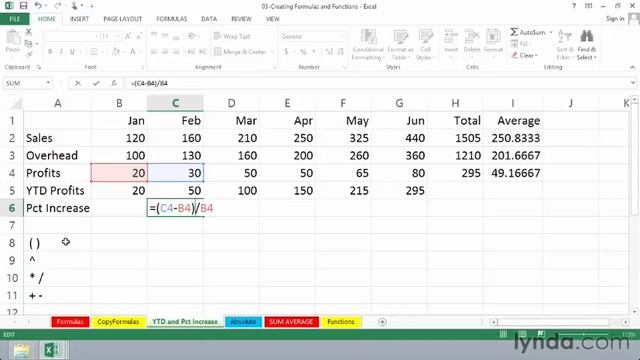Increase font size
Image resolution: width=640 pixels, height=360 pixels.
coord(128,36)
